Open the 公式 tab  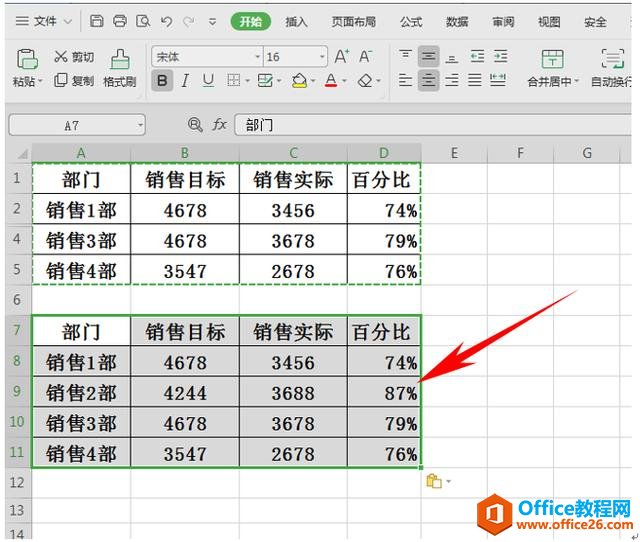(411, 21)
